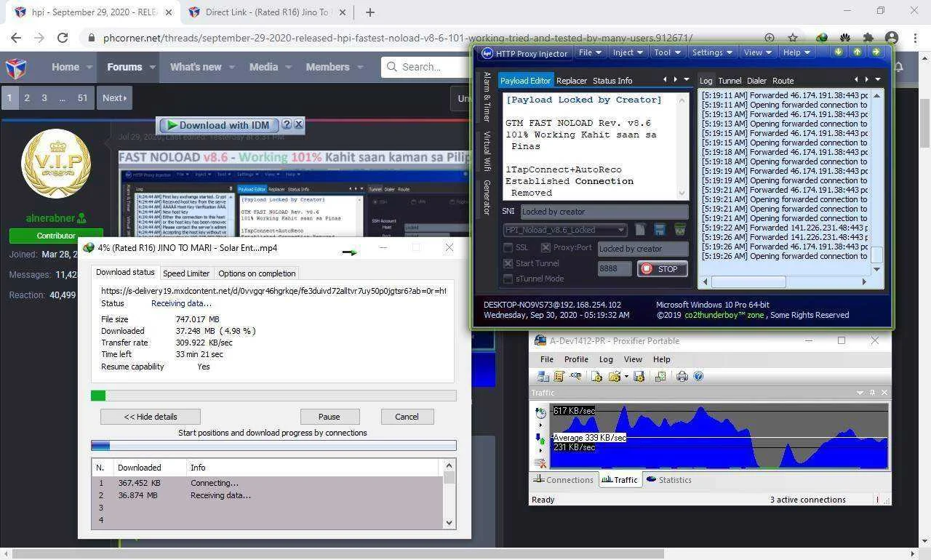Viewport: 931px width, 560px height.
Task: Click the up/down arrows traffic direction icon
Action: pyautogui.click(x=540, y=438)
